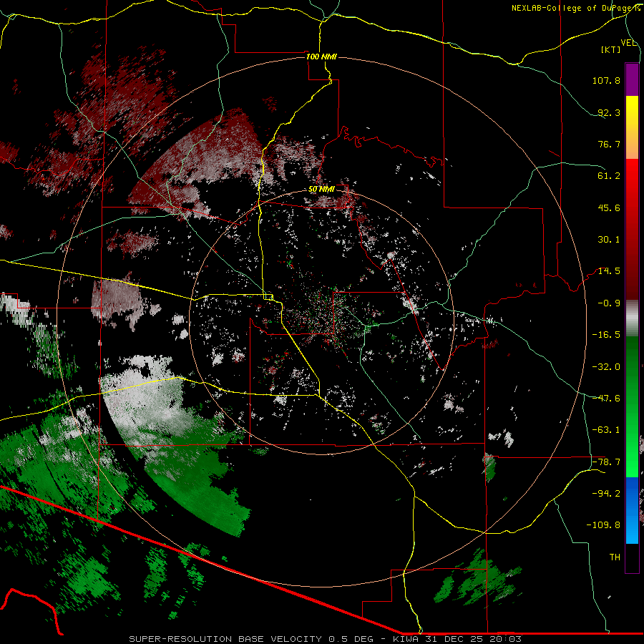Click the -94.2 velocity legend value
The height and width of the screenshot is (644, 644).
click(x=606, y=494)
